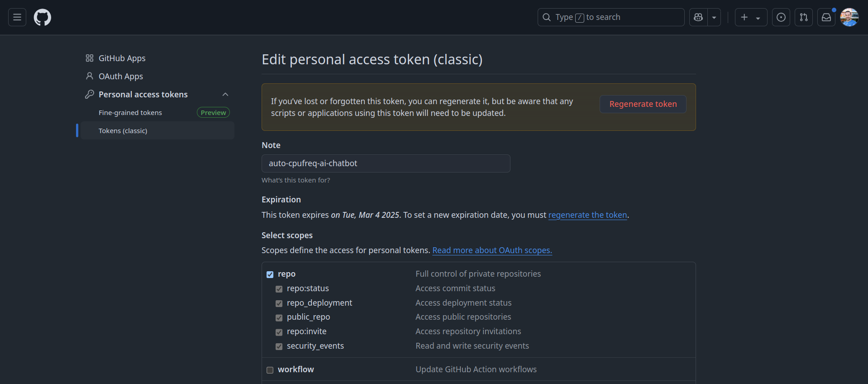Click the 'Access deployment status' text
868x384 pixels.
click(x=463, y=303)
